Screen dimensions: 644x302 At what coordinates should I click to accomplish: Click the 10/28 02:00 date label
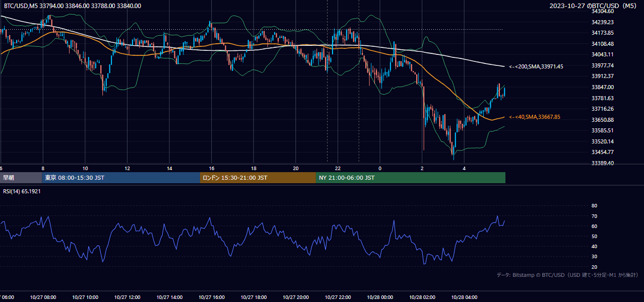pyautogui.click(x=422, y=297)
